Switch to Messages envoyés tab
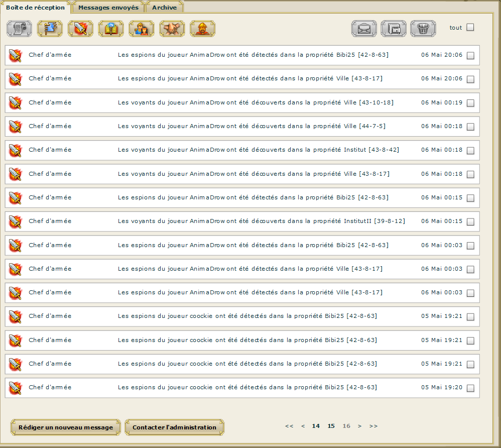The height and width of the screenshot is (448, 501). click(108, 8)
